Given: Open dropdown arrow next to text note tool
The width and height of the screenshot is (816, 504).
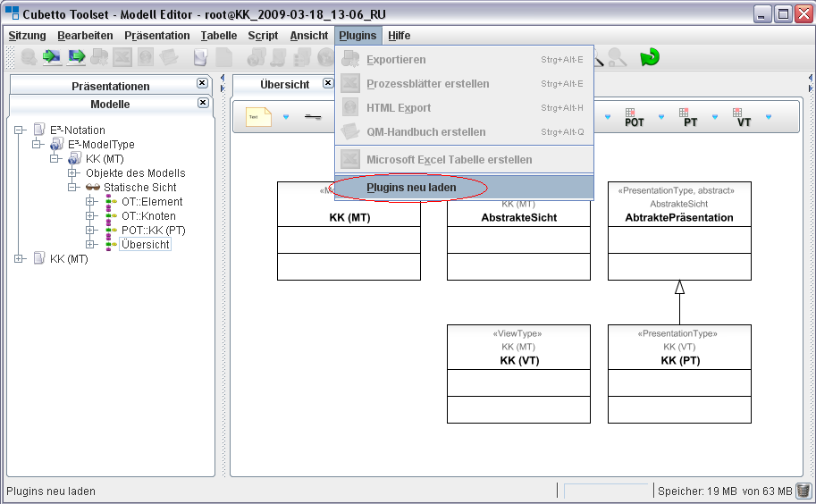Looking at the screenshot, I should click(x=286, y=117).
